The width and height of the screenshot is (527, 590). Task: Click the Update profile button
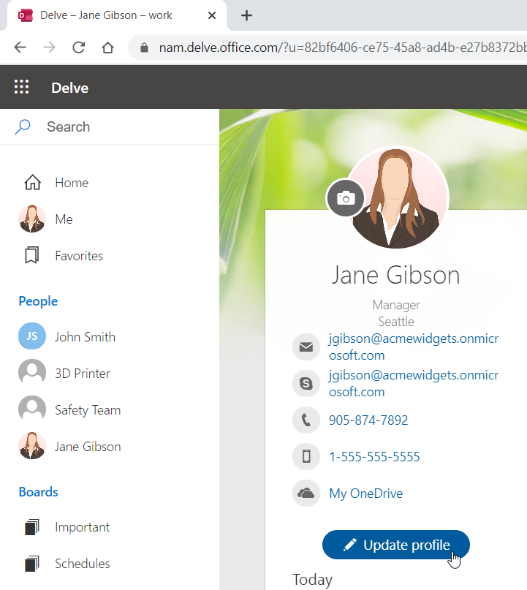pos(396,544)
